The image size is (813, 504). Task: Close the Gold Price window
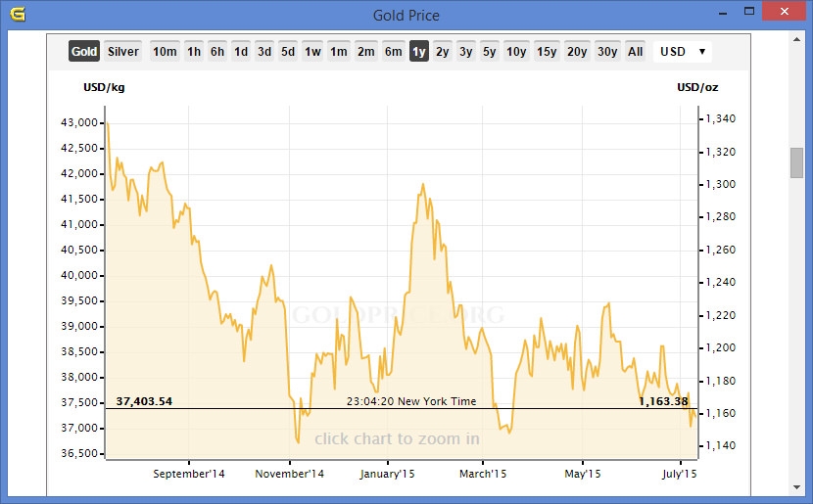tap(784, 12)
